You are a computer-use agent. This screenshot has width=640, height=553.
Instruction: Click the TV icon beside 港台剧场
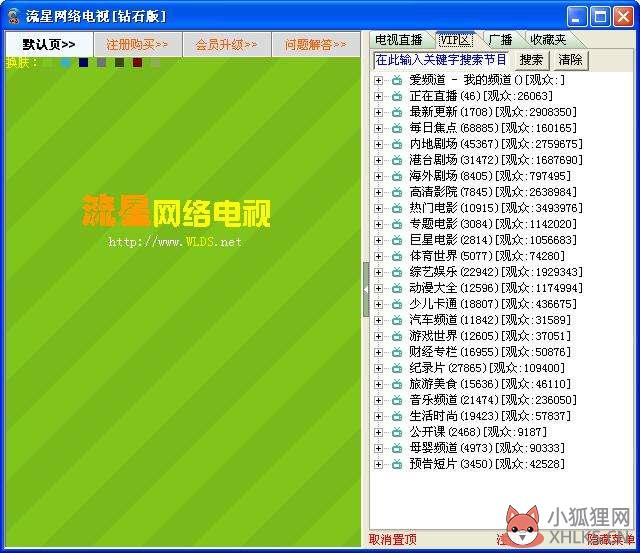click(x=397, y=160)
